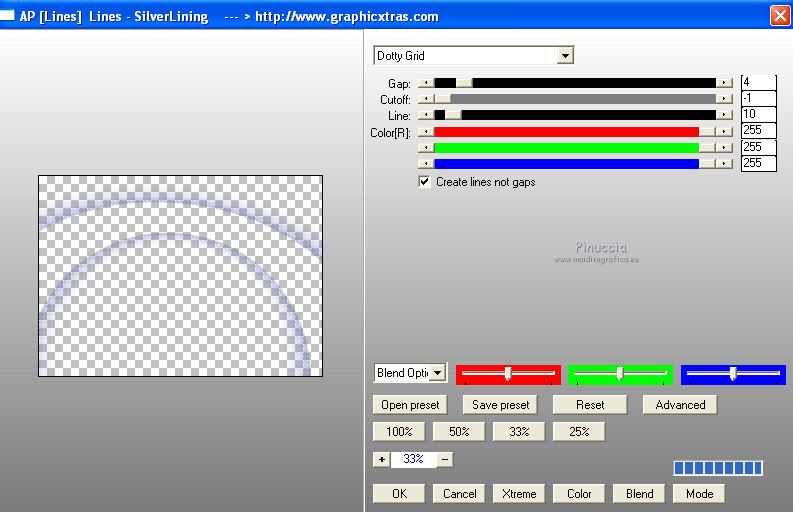Screen dimensions: 793x512
Task: Click the red Color slider left arrow
Action: (426, 132)
